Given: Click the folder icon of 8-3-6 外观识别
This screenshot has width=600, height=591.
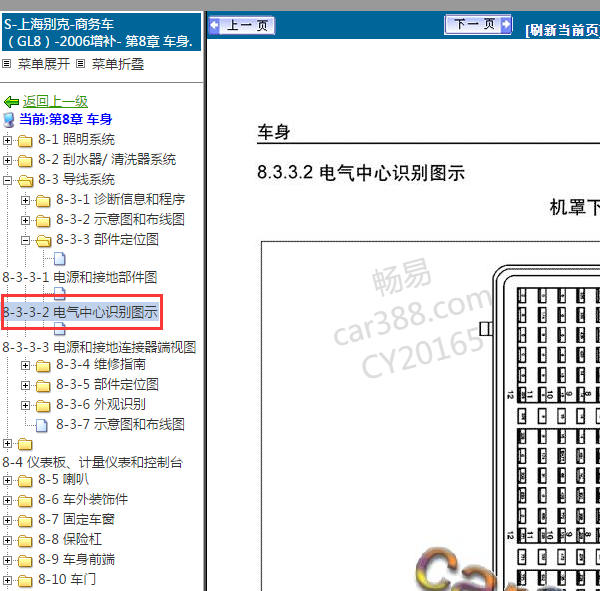Looking at the screenshot, I should point(43,406).
